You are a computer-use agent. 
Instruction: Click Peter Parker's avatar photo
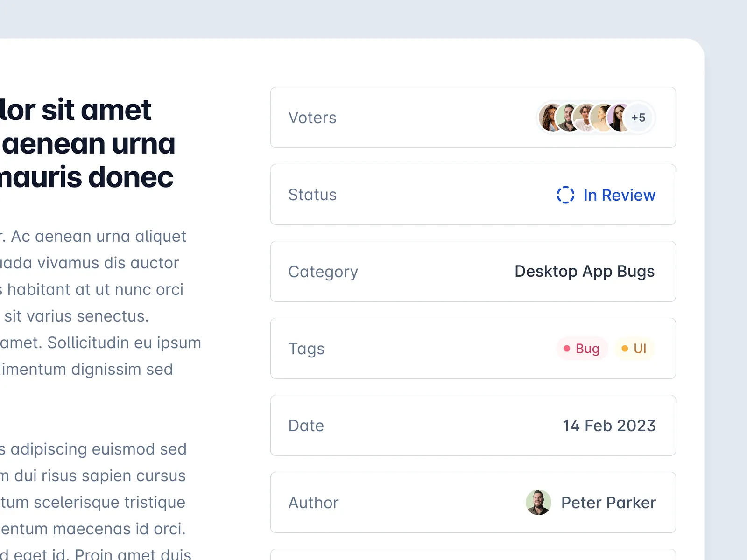click(538, 503)
